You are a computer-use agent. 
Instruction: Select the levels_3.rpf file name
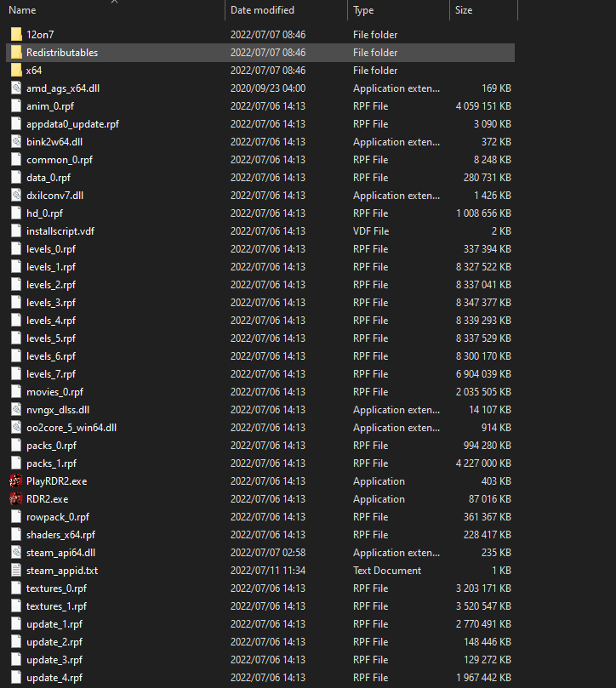click(x=51, y=302)
